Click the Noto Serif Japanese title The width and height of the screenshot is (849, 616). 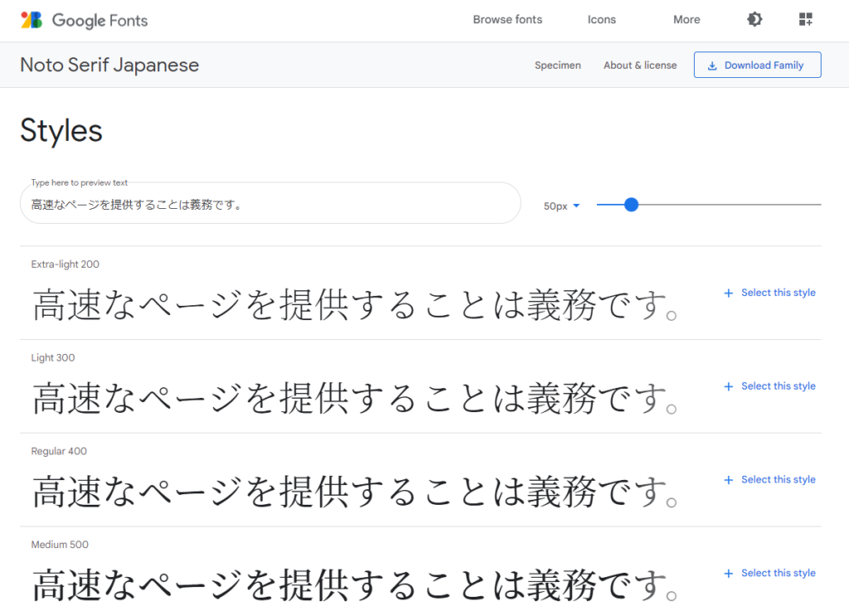tap(109, 65)
